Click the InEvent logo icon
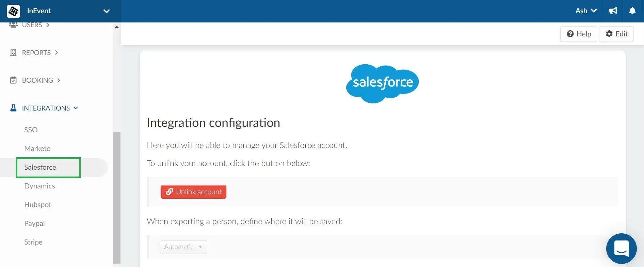Image resolution: width=644 pixels, height=267 pixels. (13, 11)
